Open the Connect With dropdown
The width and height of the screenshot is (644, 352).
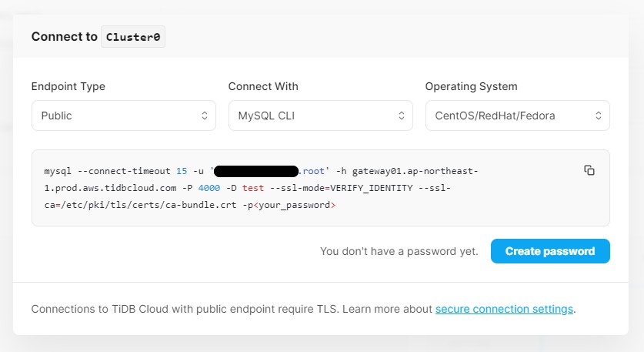(321, 116)
